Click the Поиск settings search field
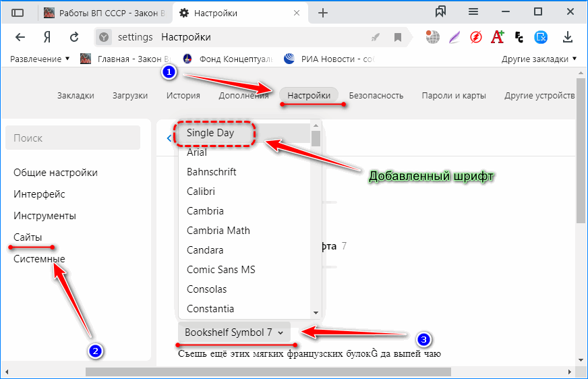Screen dimensions: 588x379 click(73, 138)
